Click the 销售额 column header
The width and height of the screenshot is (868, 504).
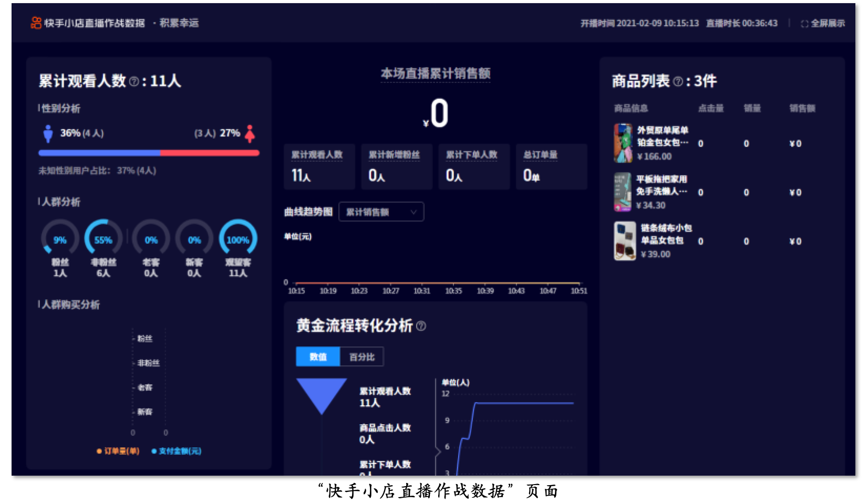(802, 109)
